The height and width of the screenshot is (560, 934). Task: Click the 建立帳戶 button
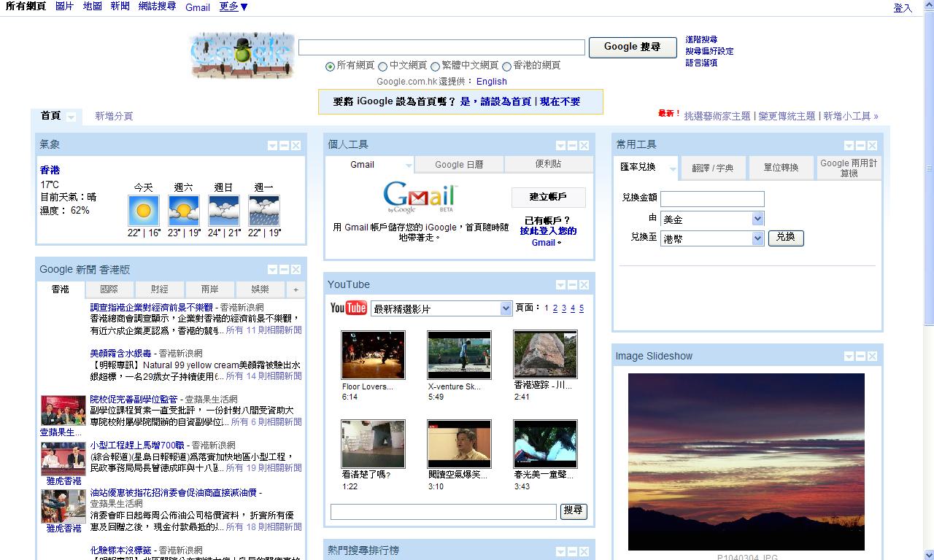click(x=548, y=197)
